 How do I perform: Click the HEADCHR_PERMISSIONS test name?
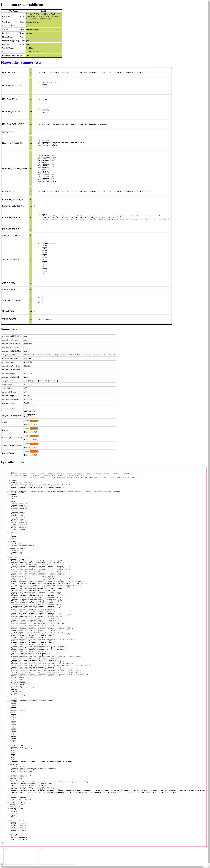point(13,206)
